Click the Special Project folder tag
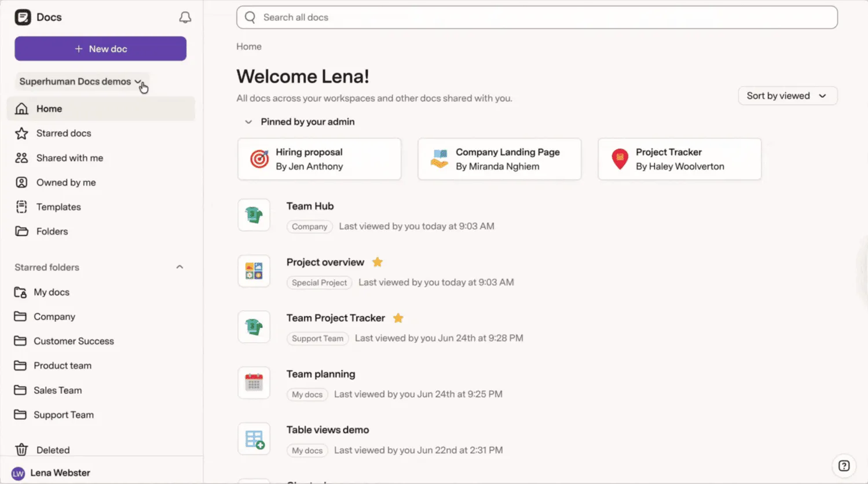 click(x=319, y=283)
